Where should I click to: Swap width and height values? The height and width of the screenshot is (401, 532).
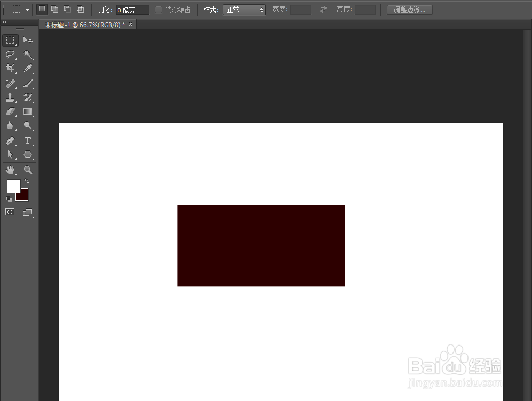pos(323,10)
